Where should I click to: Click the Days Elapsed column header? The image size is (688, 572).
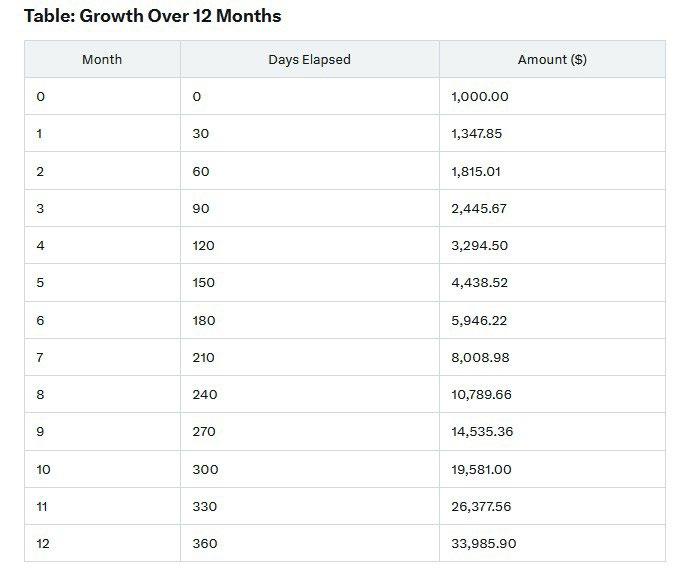[x=309, y=60]
